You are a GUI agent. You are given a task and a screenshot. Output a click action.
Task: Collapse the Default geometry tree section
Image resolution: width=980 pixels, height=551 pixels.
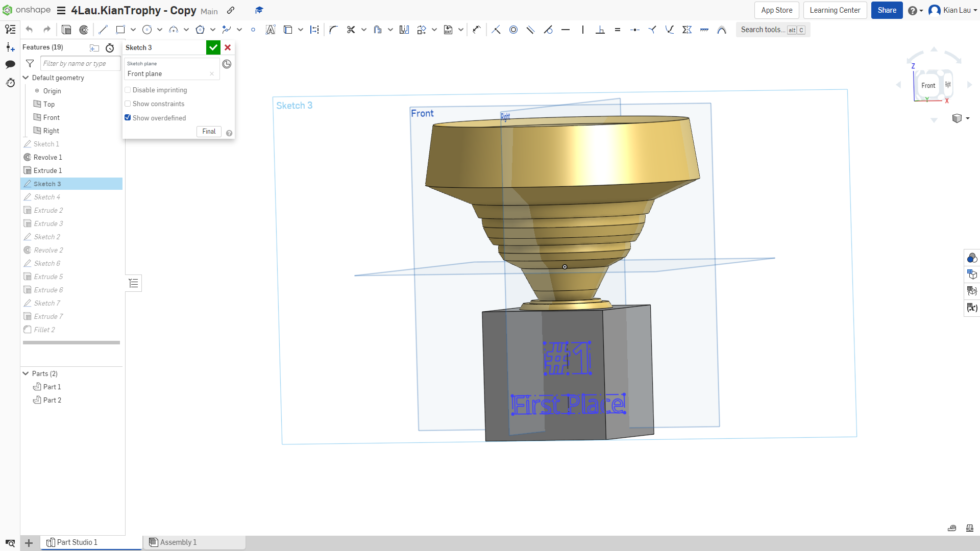pos(25,78)
